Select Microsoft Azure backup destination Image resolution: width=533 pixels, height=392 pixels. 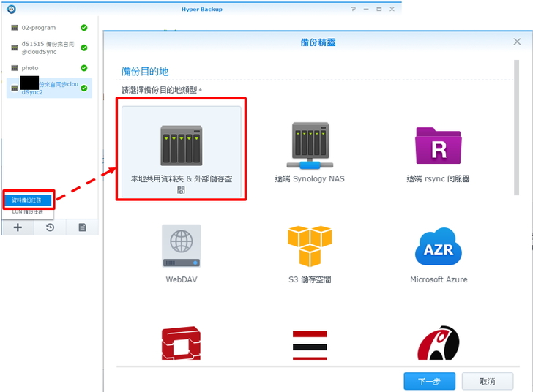439,255
